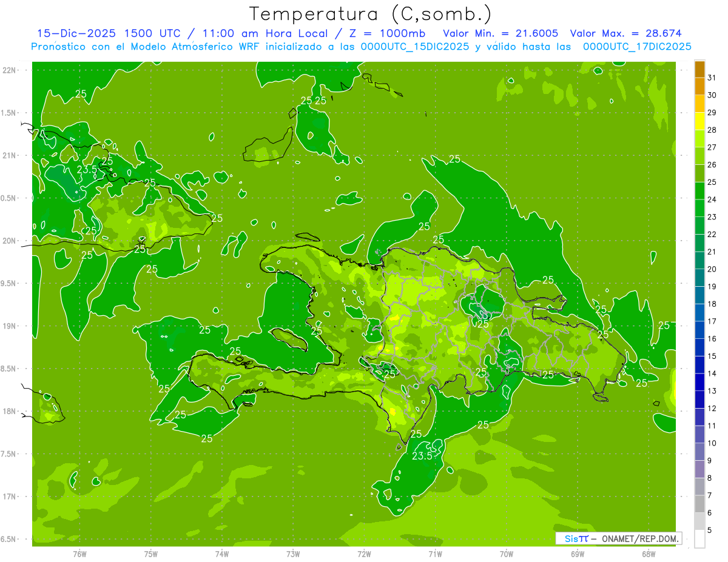Click the yellow swatch between 28 and 29
This screenshot has width=728, height=562.
[x=699, y=121]
